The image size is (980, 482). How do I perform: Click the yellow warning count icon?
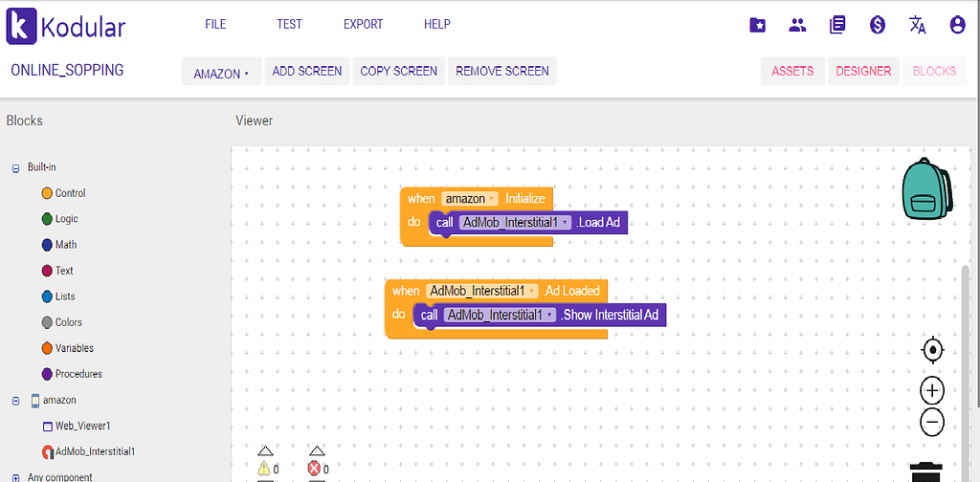coord(264,469)
